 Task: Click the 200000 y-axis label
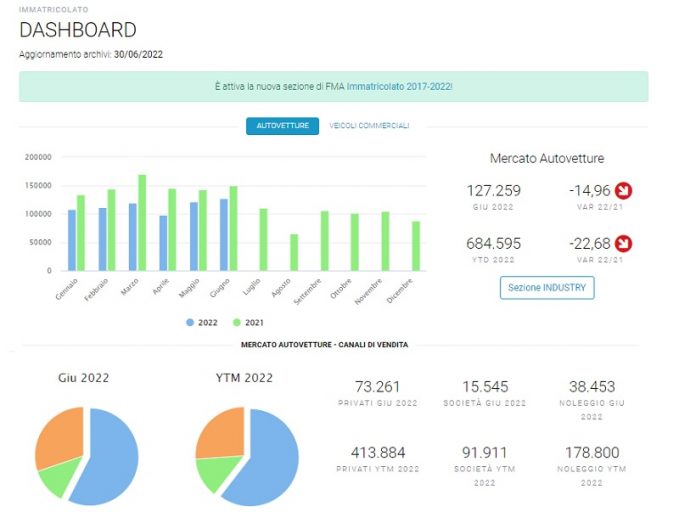(x=38, y=157)
